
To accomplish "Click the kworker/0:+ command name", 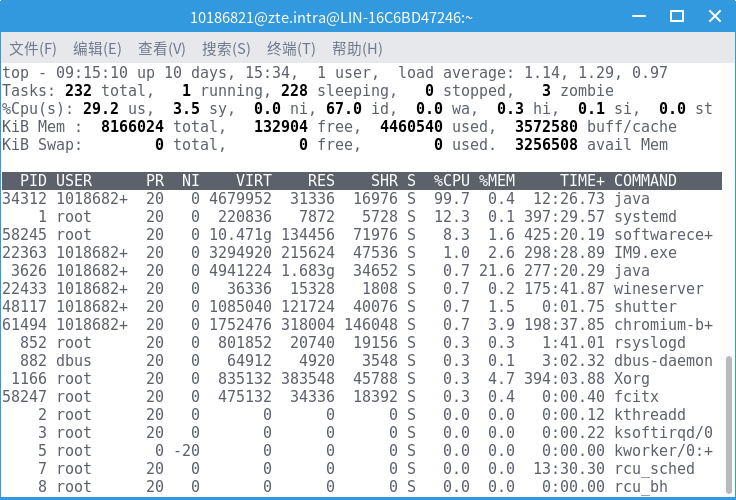I will [664, 451].
